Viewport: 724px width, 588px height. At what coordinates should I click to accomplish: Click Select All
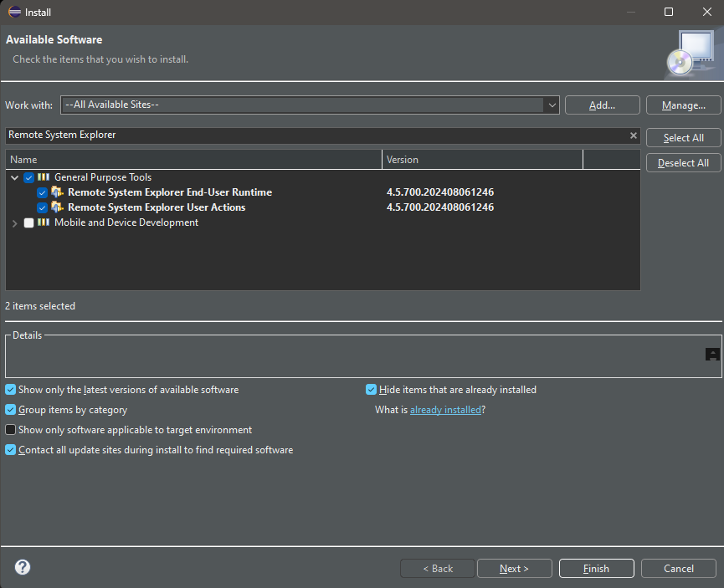(x=682, y=137)
